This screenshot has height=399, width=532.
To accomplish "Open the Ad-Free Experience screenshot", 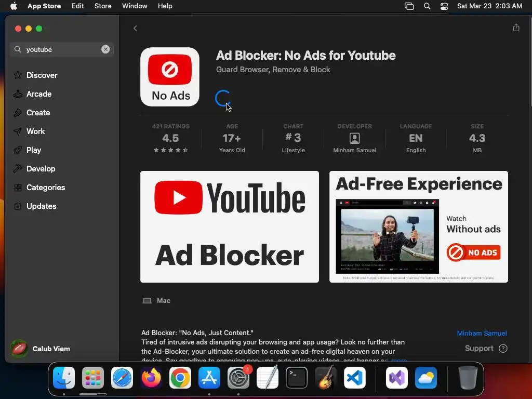I will (419, 227).
